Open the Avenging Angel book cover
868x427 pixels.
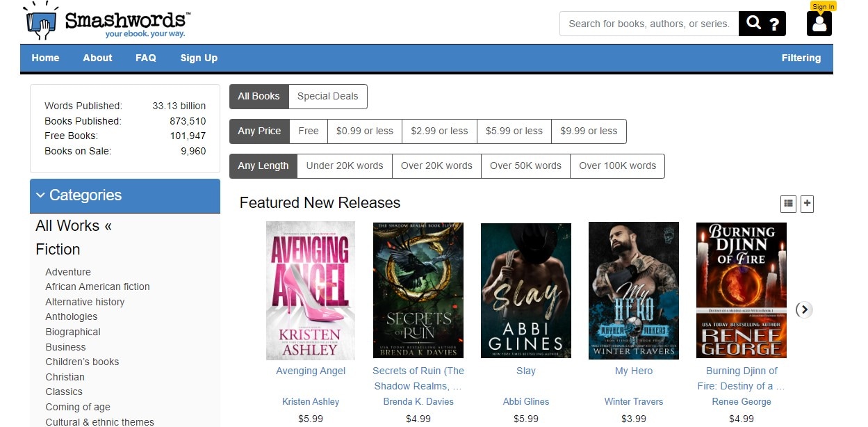(x=311, y=290)
